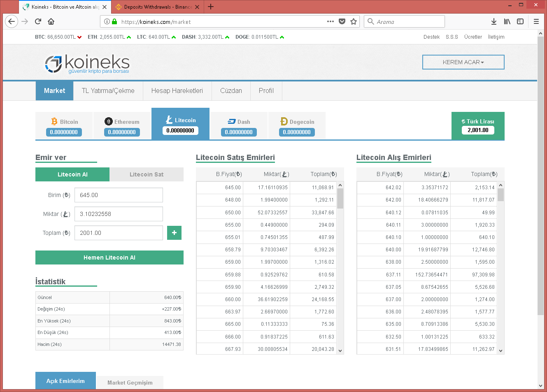Open a new browser tab with plus icon

tap(211, 7)
